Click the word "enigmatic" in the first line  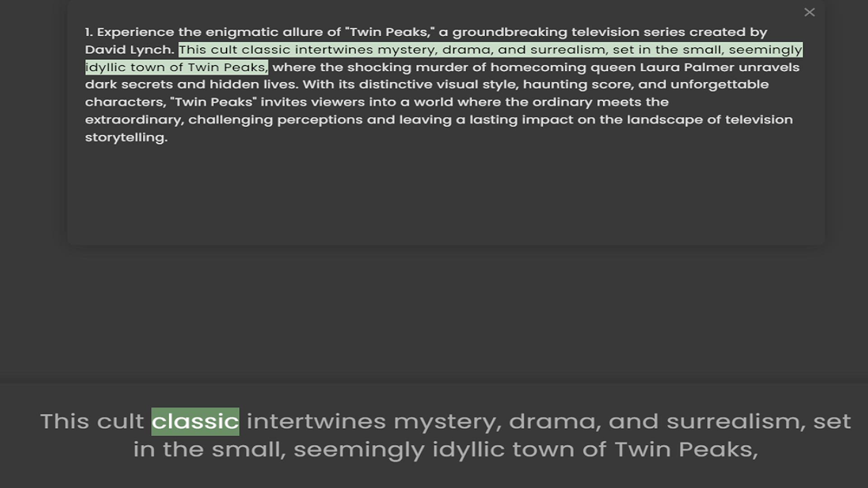point(242,32)
